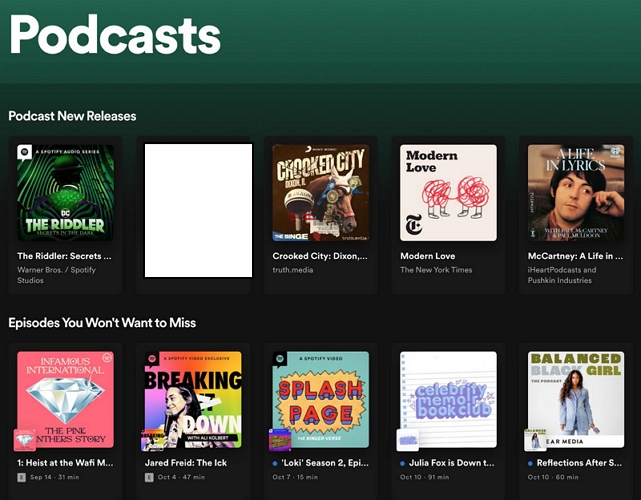This screenshot has height=500, width=641.
Task: Open the Infamous International episode artwork
Action: click(65, 399)
